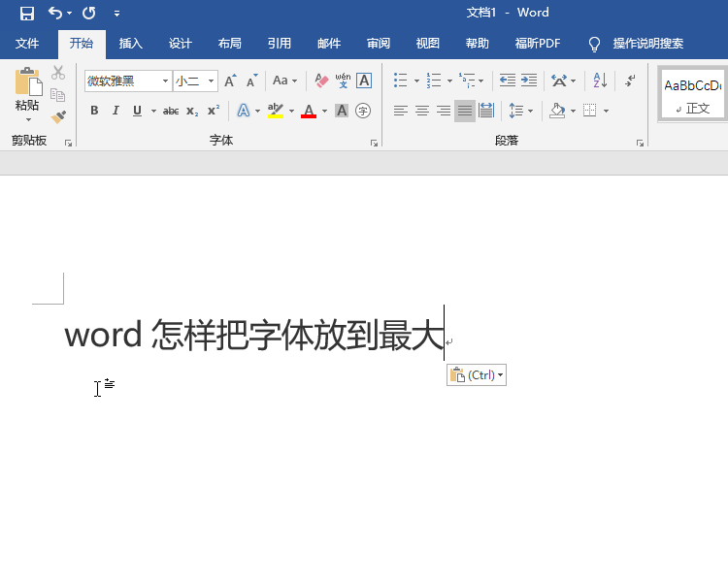The width and height of the screenshot is (728, 582).
Task: Switch to the 布局 tab
Action: tap(230, 44)
